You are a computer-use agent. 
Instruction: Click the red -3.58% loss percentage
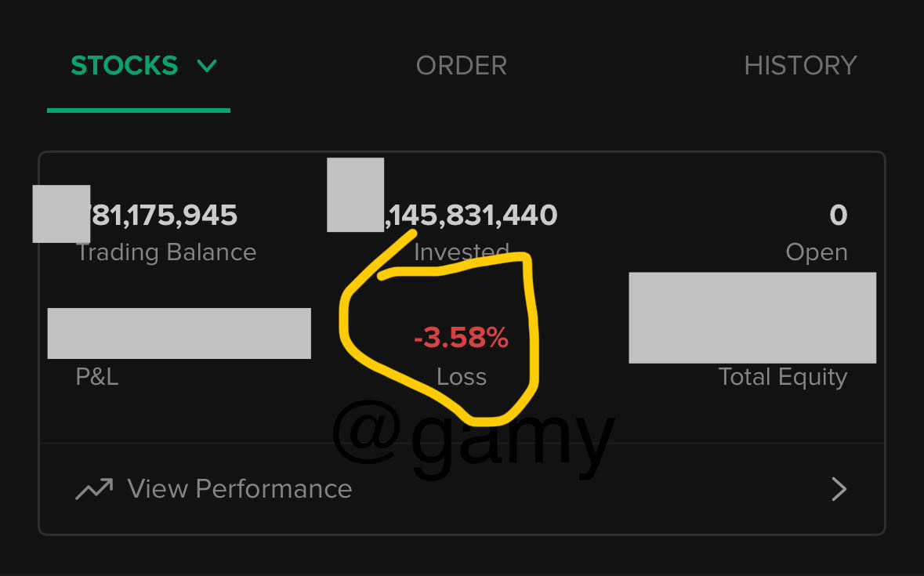461,339
